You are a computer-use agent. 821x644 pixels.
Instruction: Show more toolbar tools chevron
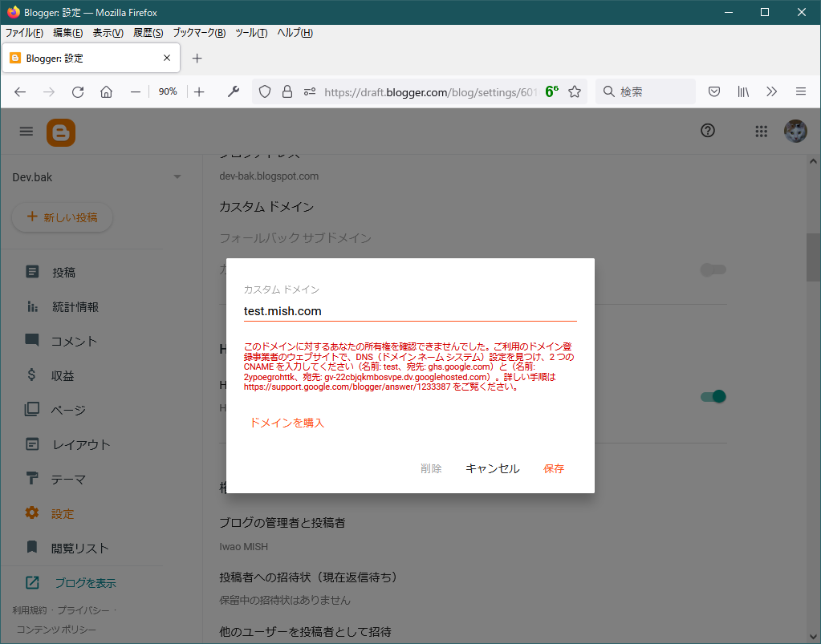click(771, 92)
